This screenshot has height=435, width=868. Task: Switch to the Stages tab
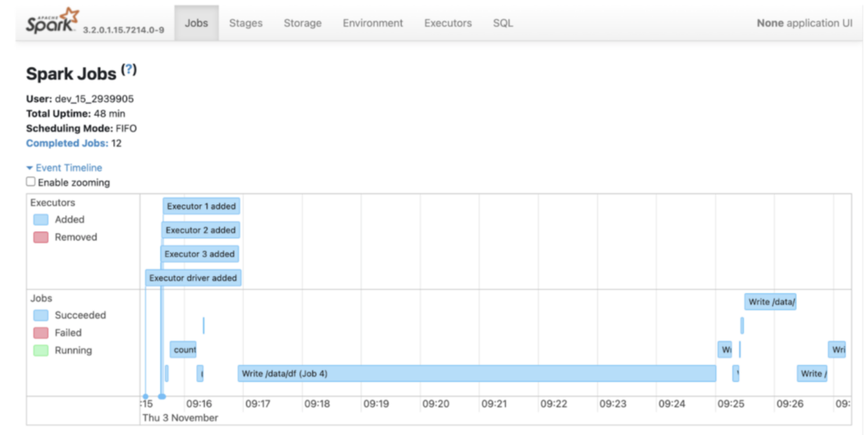245,24
